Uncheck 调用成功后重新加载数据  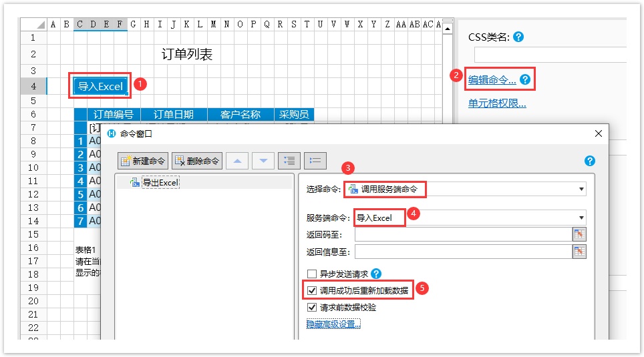(x=311, y=291)
